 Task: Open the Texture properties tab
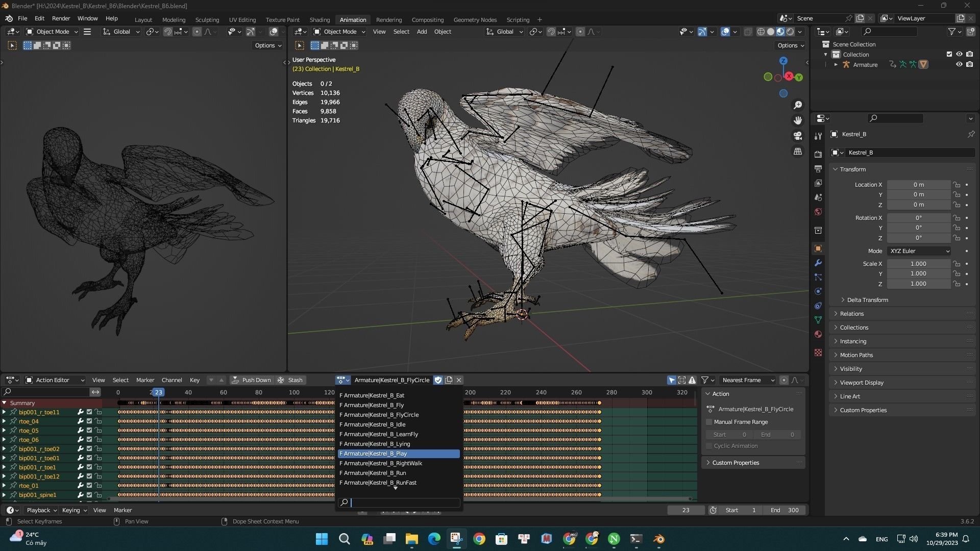coord(818,353)
